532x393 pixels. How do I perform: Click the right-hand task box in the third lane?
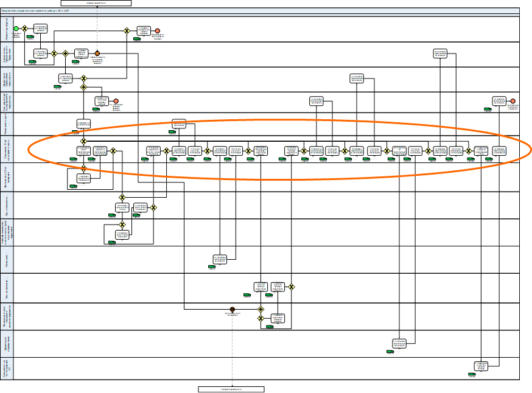click(x=357, y=78)
